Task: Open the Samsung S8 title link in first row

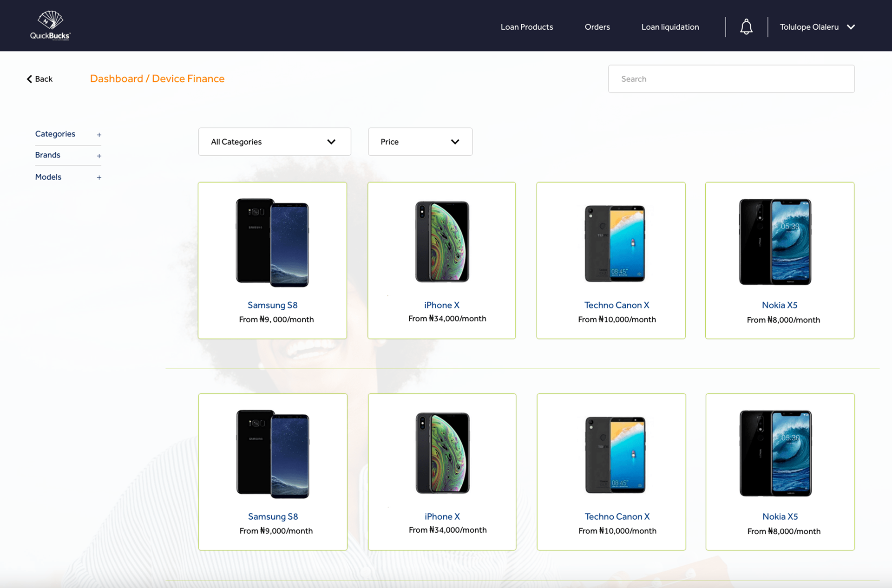Action: click(272, 305)
